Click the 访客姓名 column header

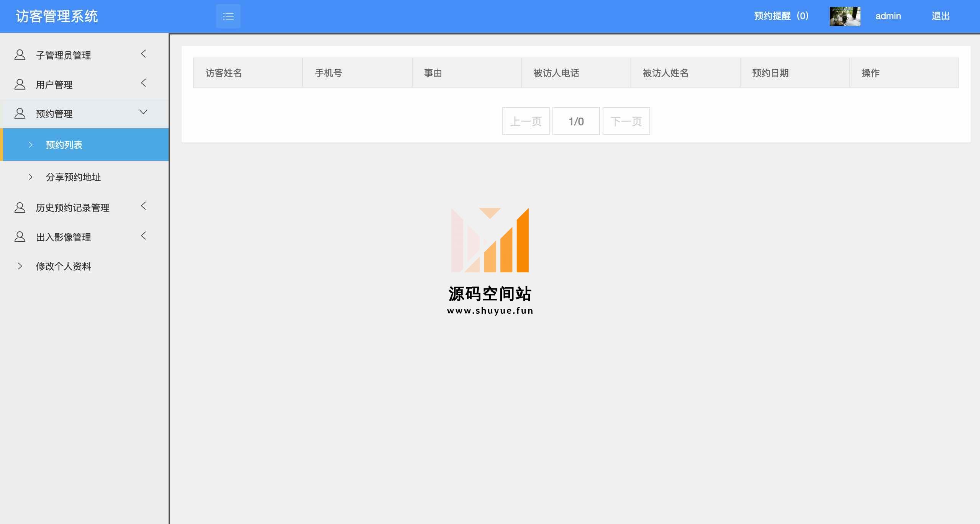248,73
